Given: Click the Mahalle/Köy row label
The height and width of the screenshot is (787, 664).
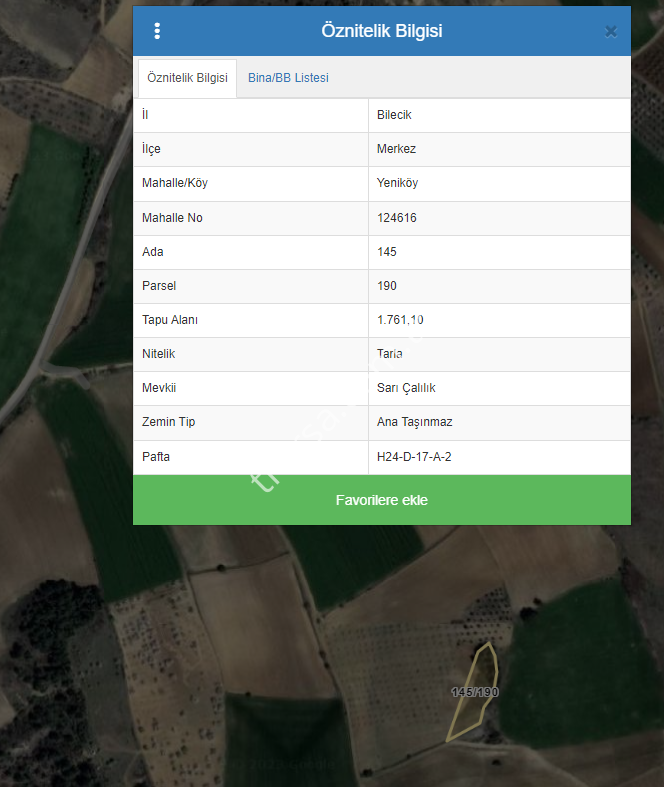Looking at the screenshot, I should pyautogui.click(x=175, y=183).
